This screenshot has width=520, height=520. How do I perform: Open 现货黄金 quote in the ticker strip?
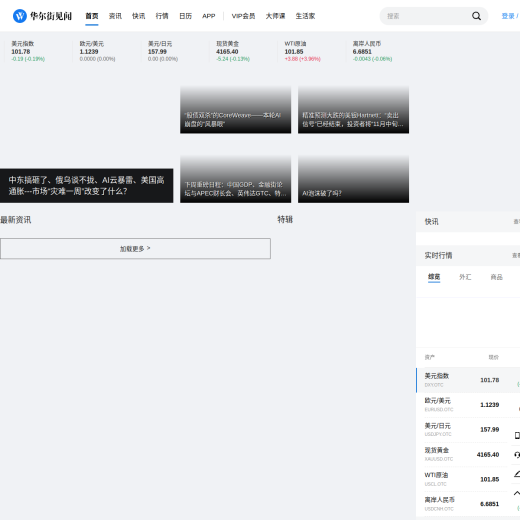pyautogui.click(x=233, y=51)
